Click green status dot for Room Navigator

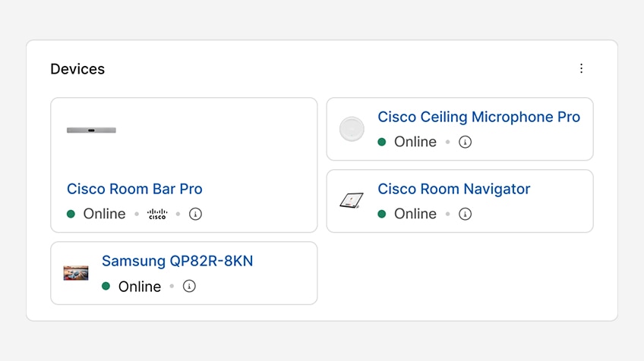[x=382, y=214]
